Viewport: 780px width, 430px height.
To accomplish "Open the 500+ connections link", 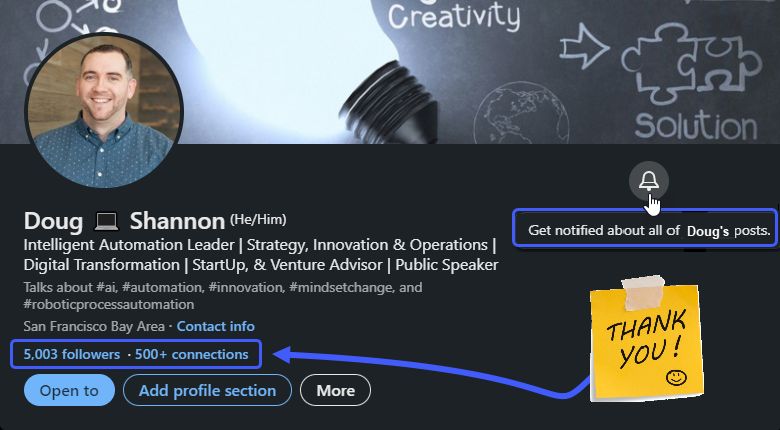I will (x=191, y=354).
